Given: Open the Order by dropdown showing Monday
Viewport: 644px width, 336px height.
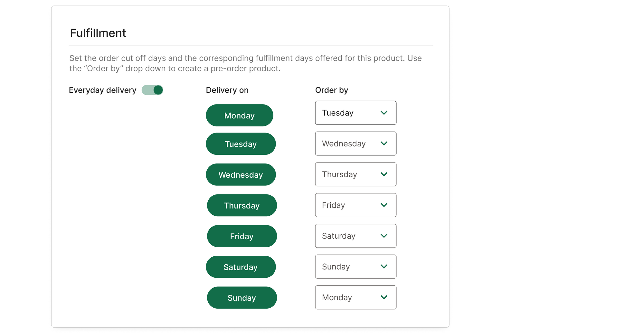Looking at the screenshot, I should pyautogui.click(x=356, y=297).
